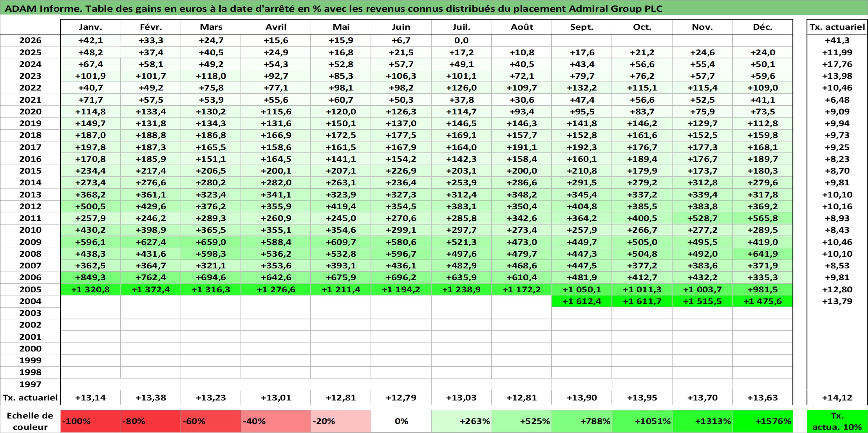Select the +981,5 cell in December 2005
This screenshot has height=433, width=868.
[763, 290]
